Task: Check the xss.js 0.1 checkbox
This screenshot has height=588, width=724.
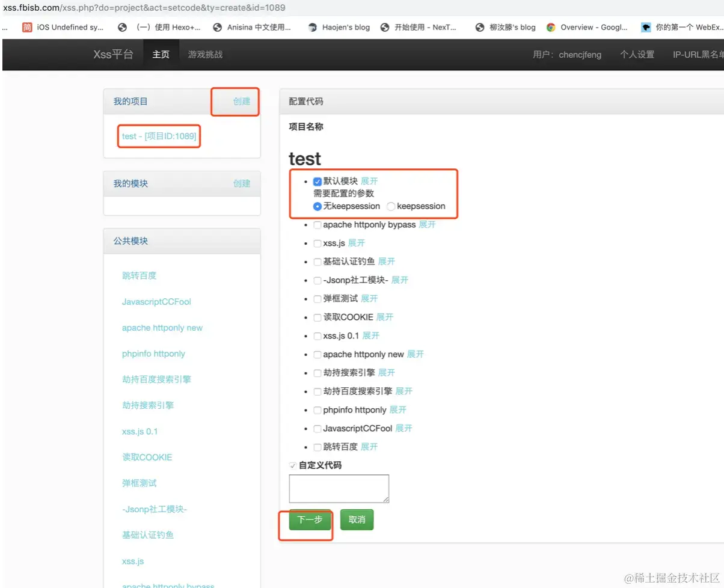Action: click(x=317, y=336)
